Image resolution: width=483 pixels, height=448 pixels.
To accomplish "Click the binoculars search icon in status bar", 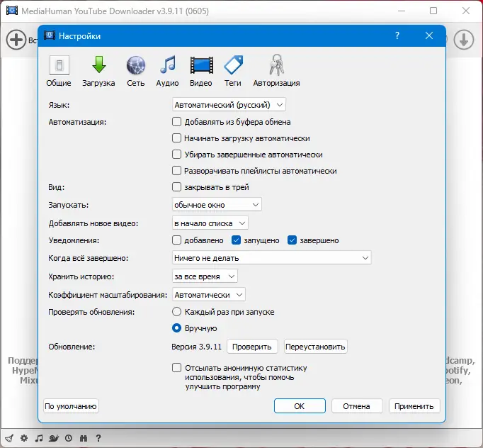I will click(84, 438).
